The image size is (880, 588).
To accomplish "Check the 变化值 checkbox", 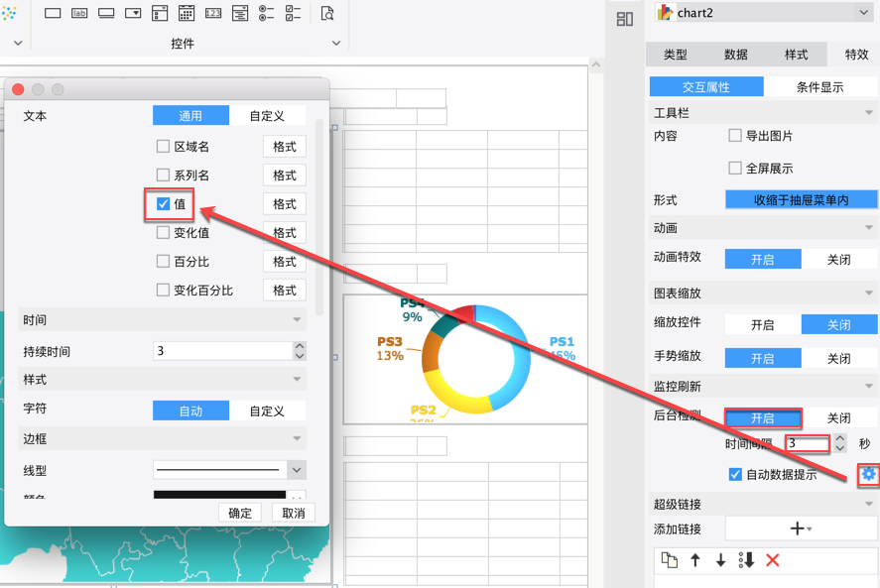I will point(163,232).
